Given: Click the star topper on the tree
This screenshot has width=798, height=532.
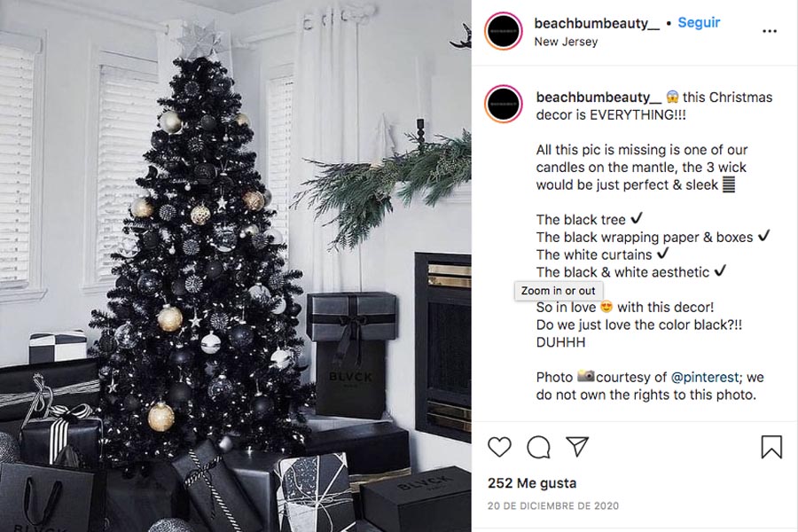Looking at the screenshot, I should [201, 39].
